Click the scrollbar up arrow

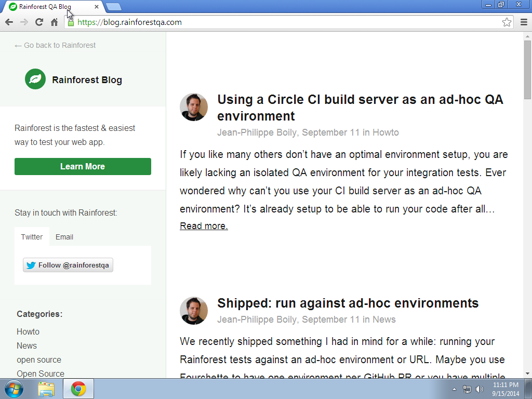[527, 36]
